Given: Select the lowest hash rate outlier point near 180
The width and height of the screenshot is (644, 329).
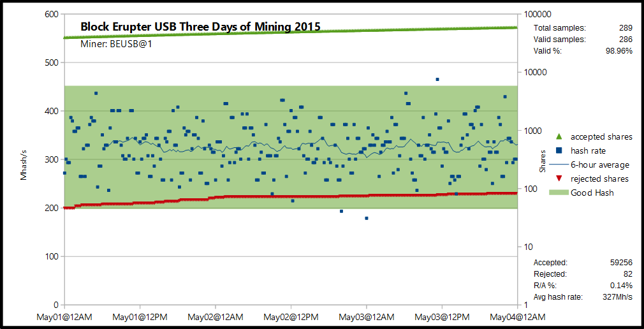Looking at the screenshot, I should click(x=367, y=218).
